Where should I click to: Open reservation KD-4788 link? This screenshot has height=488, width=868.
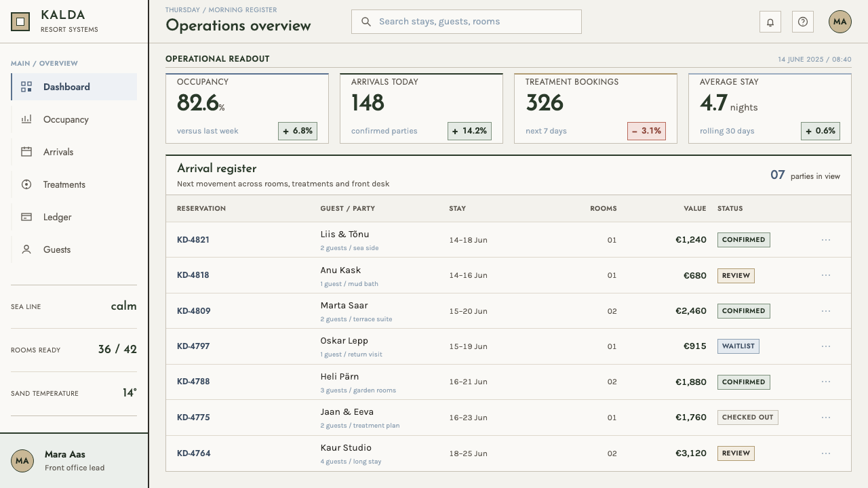coord(193,382)
